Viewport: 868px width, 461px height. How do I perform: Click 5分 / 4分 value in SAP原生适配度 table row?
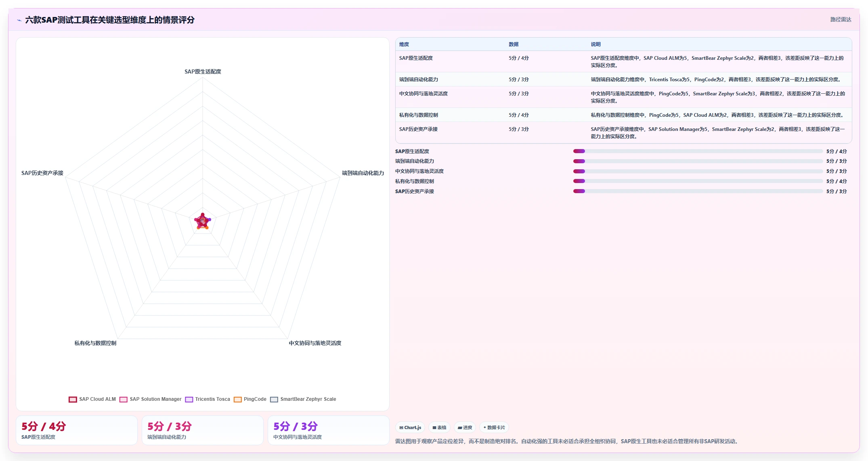click(x=519, y=58)
